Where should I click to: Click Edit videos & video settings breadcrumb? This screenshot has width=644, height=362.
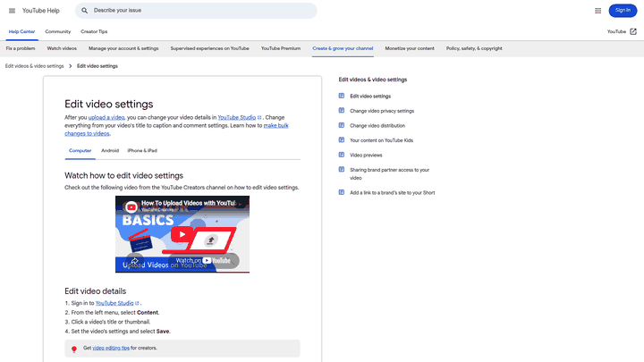click(35, 66)
